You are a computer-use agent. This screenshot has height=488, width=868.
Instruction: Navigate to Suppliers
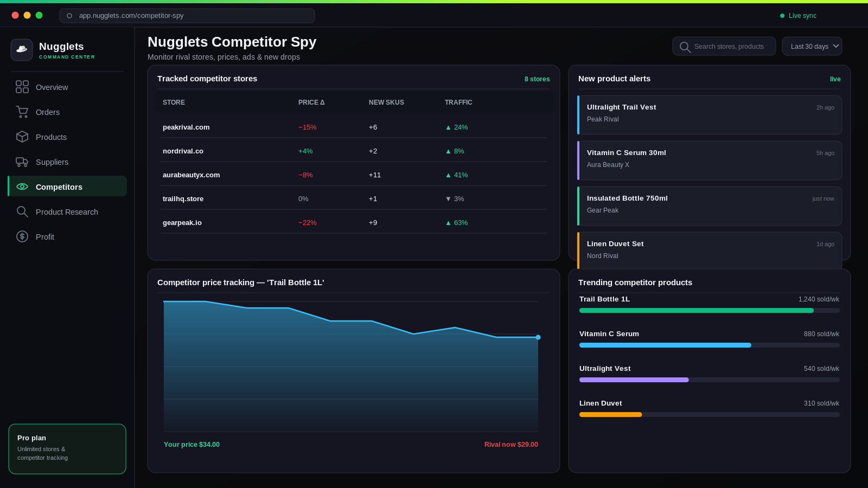(x=67, y=162)
